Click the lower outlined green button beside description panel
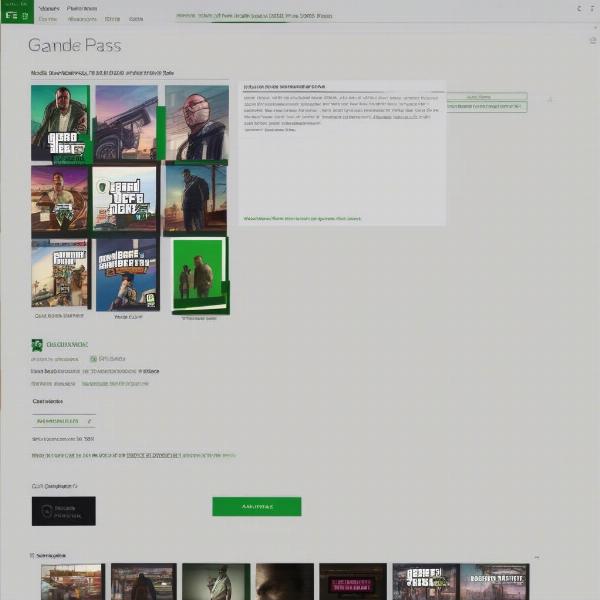Screen dimensions: 600x600 487,107
